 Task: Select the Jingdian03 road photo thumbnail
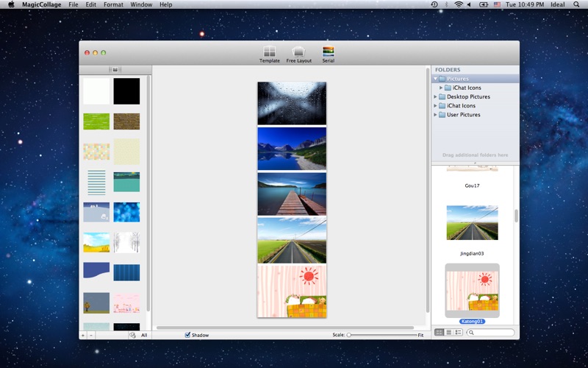472,223
